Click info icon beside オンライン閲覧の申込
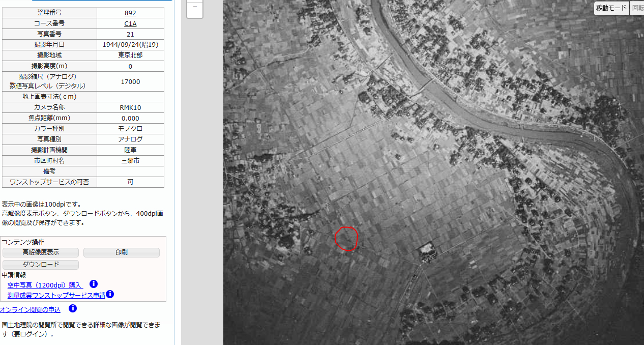 coord(73,308)
